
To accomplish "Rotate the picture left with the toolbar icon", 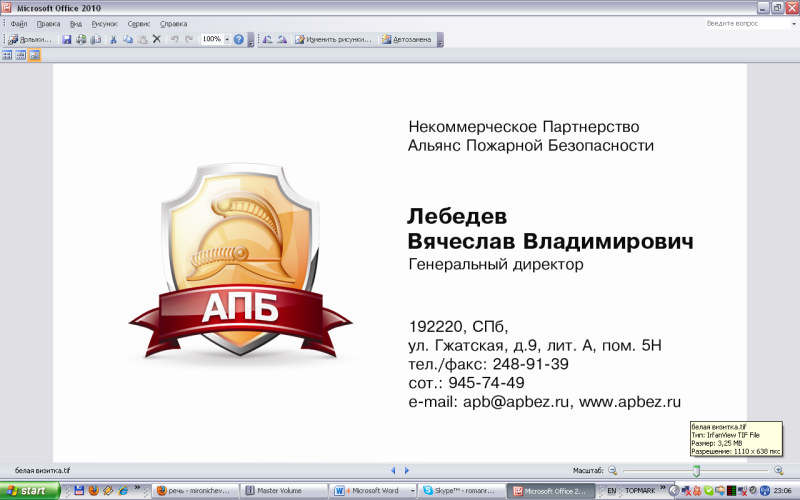I will 268,39.
